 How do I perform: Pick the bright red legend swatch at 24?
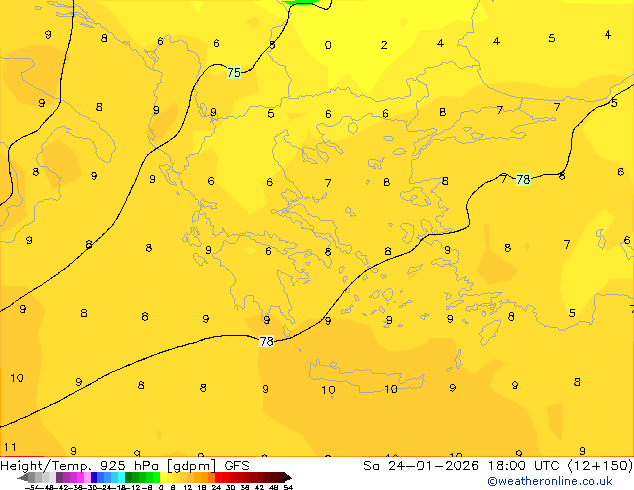click(218, 477)
